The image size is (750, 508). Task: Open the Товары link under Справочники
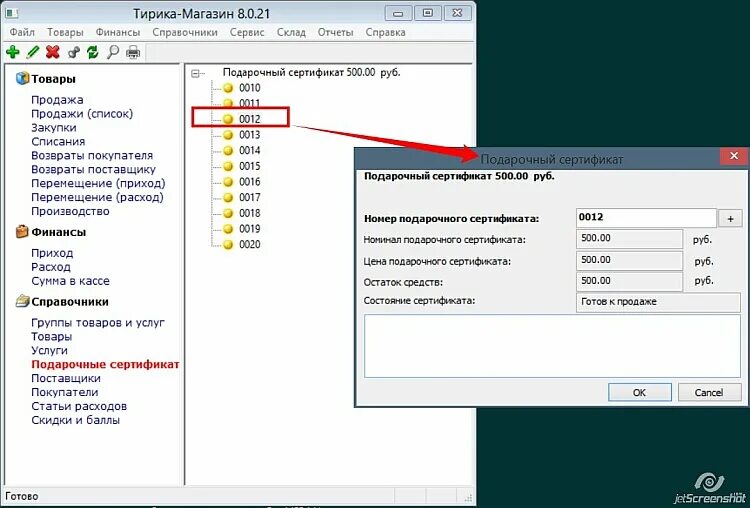[x=52, y=336]
